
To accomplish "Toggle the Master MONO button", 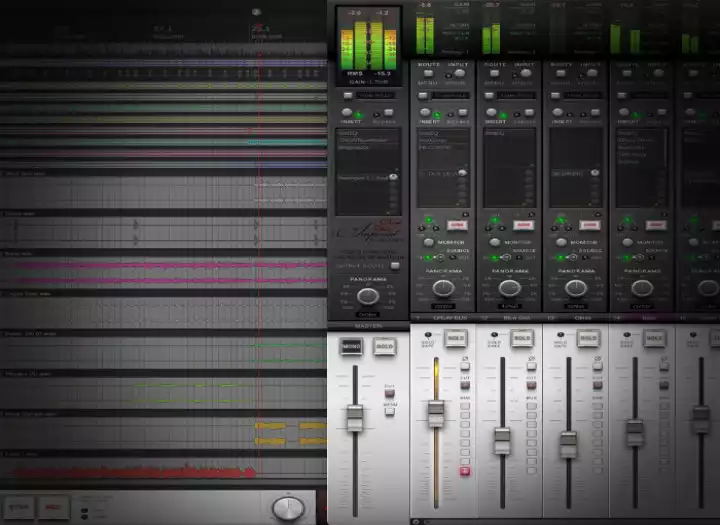I will coord(351,346).
